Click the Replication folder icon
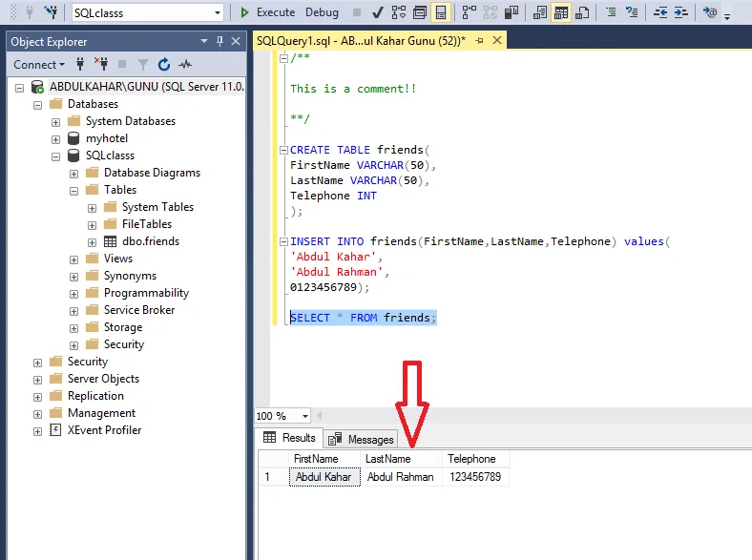752x560 pixels. pos(56,396)
